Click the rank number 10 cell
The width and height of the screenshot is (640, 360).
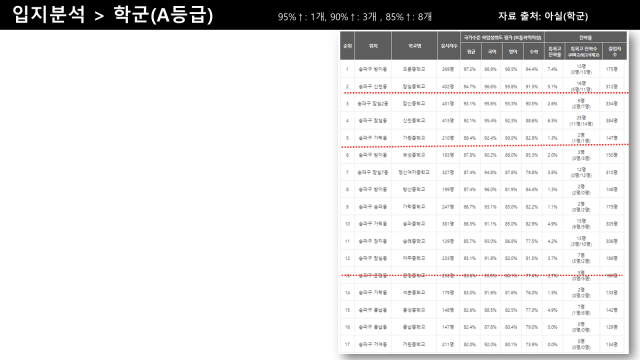347,224
